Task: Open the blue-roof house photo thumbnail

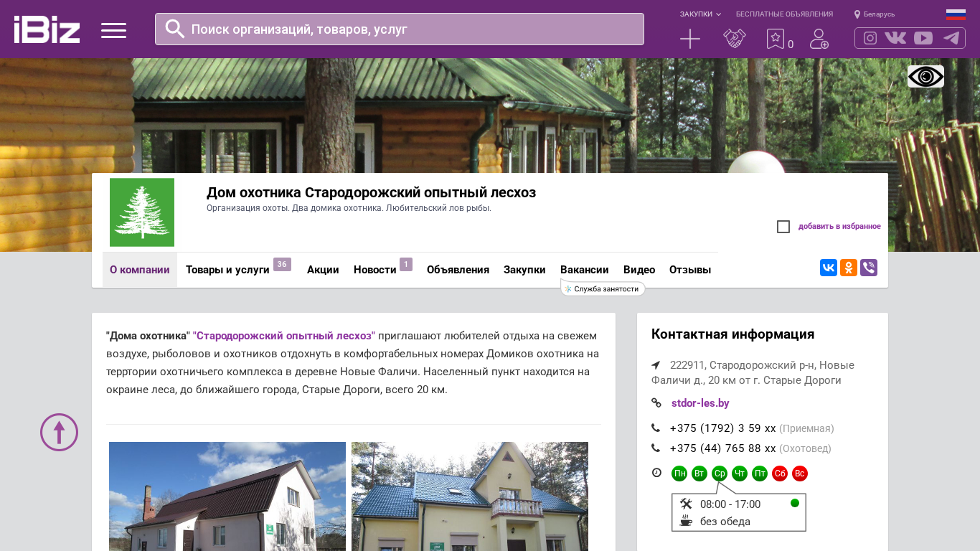Action: pyautogui.click(x=470, y=496)
